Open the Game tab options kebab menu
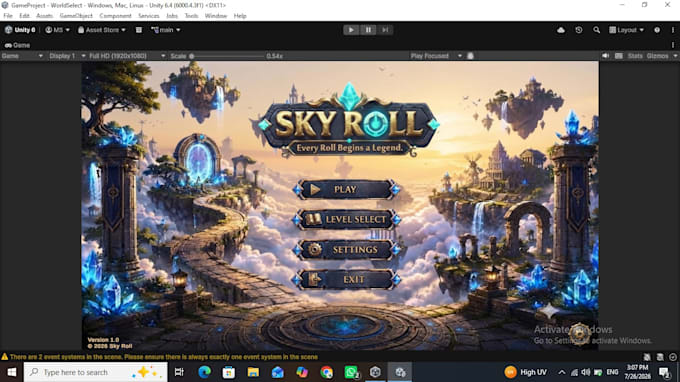680x382 pixels. pyautogui.click(x=673, y=45)
